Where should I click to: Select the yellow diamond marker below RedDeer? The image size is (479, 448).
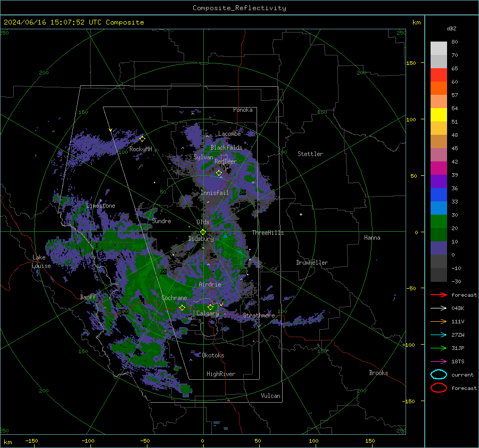pyautogui.click(x=219, y=173)
